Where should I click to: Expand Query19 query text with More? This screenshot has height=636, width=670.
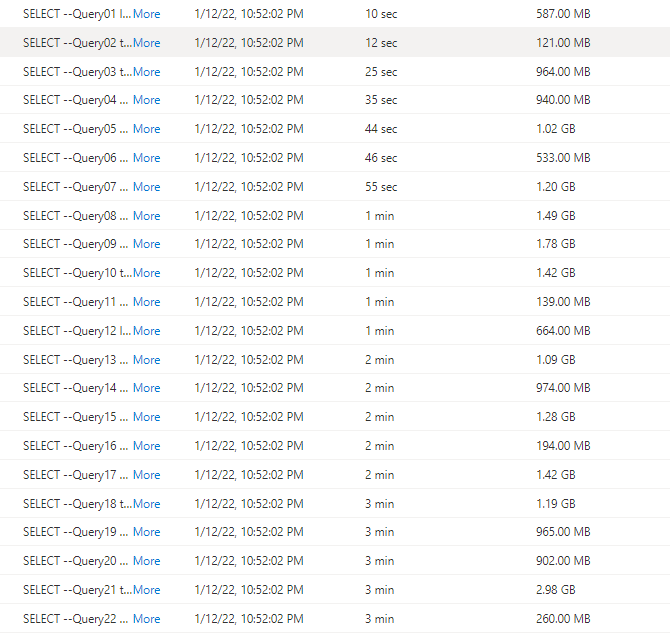click(x=146, y=532)
